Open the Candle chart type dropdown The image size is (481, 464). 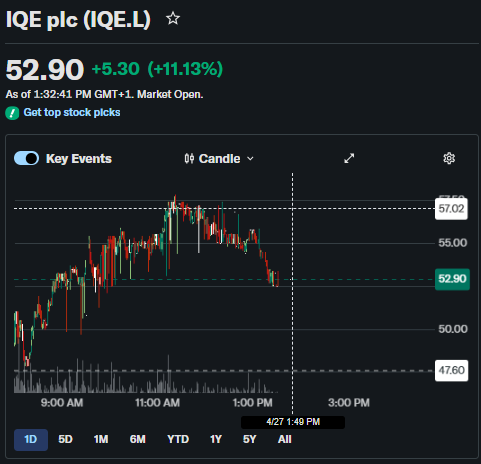pyautogui.click(x=219, y=159)
